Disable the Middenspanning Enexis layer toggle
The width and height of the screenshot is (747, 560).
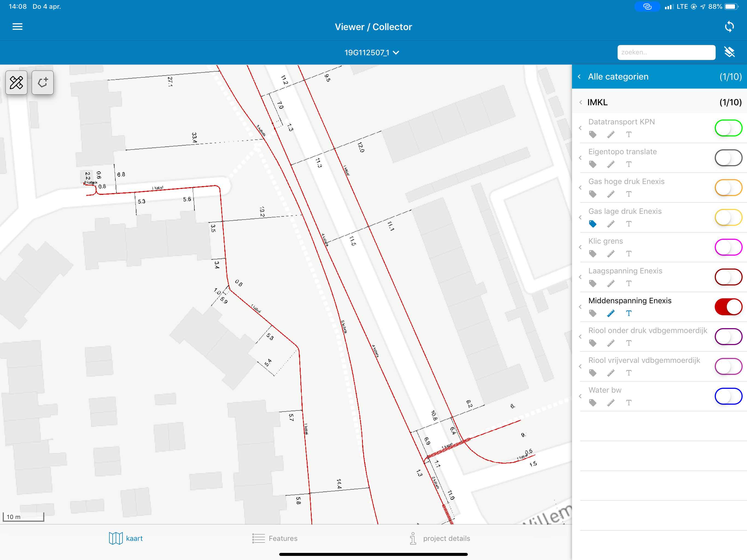point(728,307)
